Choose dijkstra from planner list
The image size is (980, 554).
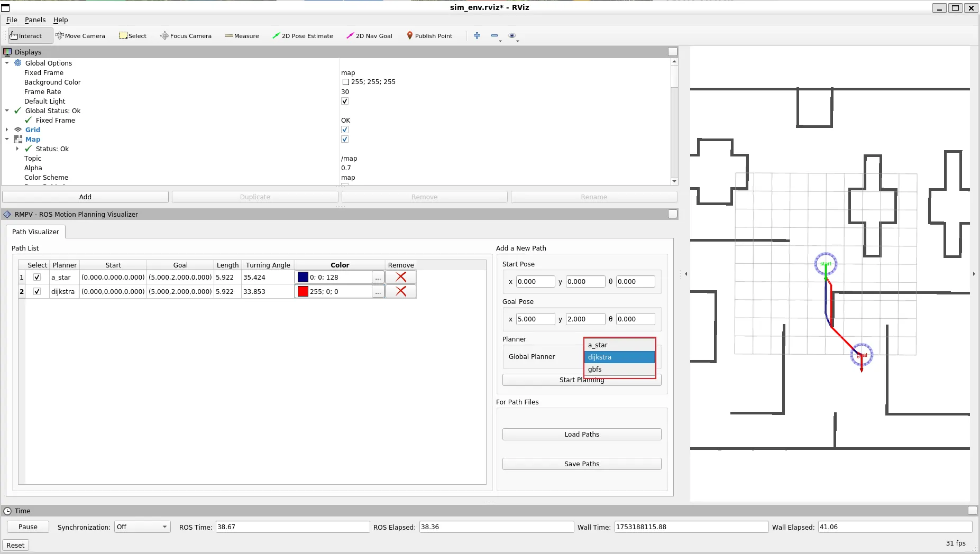pyautogui.click(x=619, y=357)
